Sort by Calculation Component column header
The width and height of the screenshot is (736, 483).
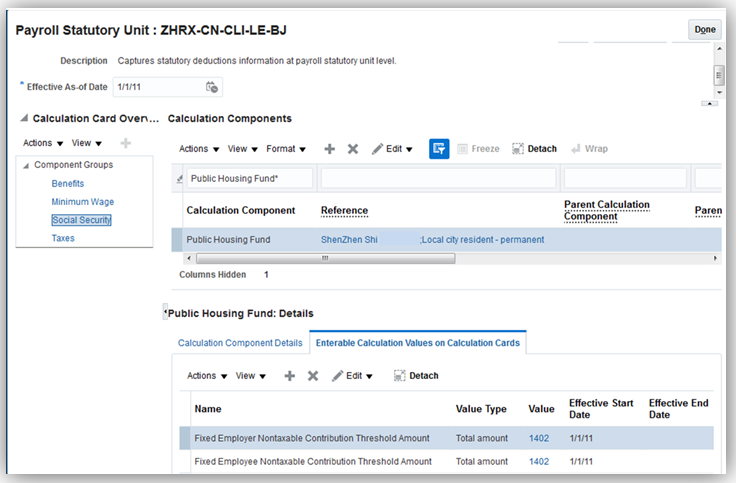click(x=241, y=210)
